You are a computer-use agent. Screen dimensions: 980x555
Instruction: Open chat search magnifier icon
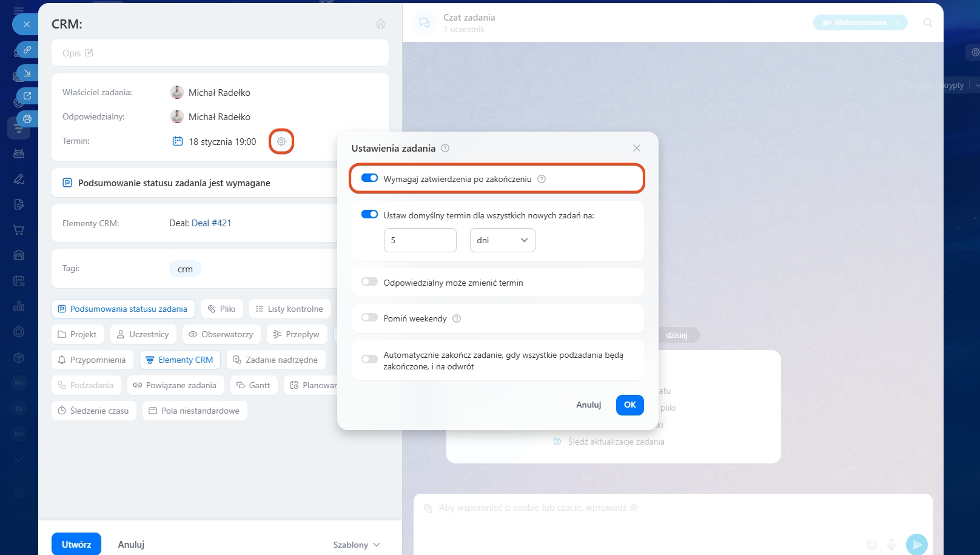click(928, 22)
